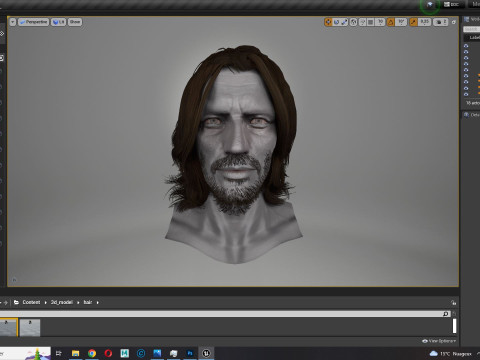Toggle the Content Browser lock icon
Screen dimensions: 480x360
point(454,303)
